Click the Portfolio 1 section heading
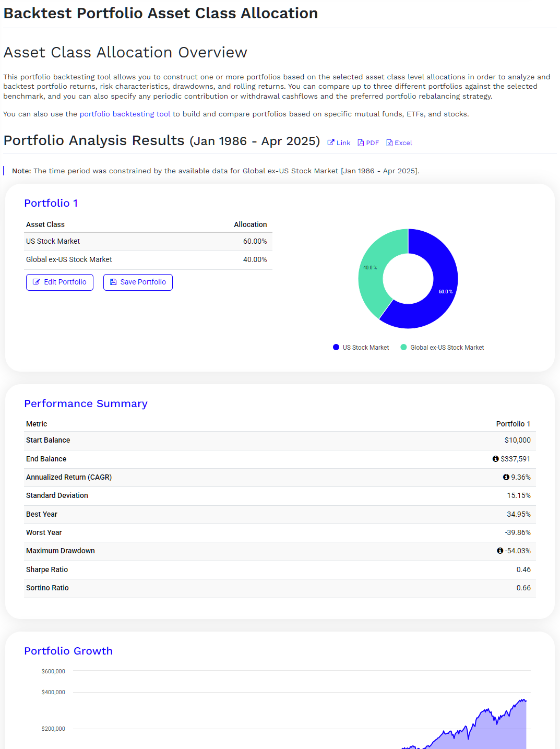560x749 pixels. 51,203
